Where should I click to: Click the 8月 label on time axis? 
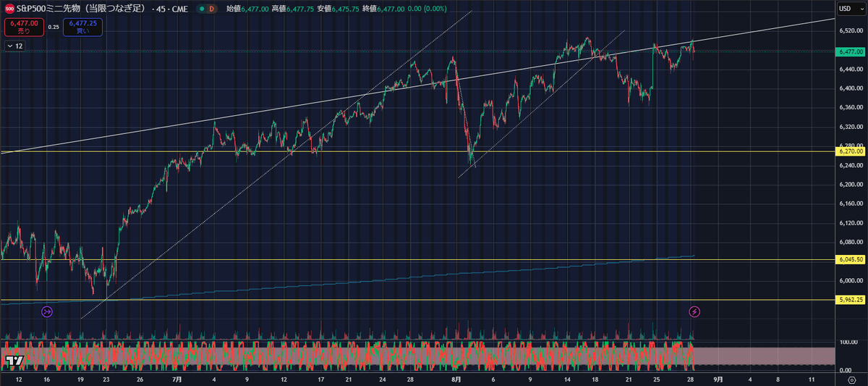click(456, 379)
